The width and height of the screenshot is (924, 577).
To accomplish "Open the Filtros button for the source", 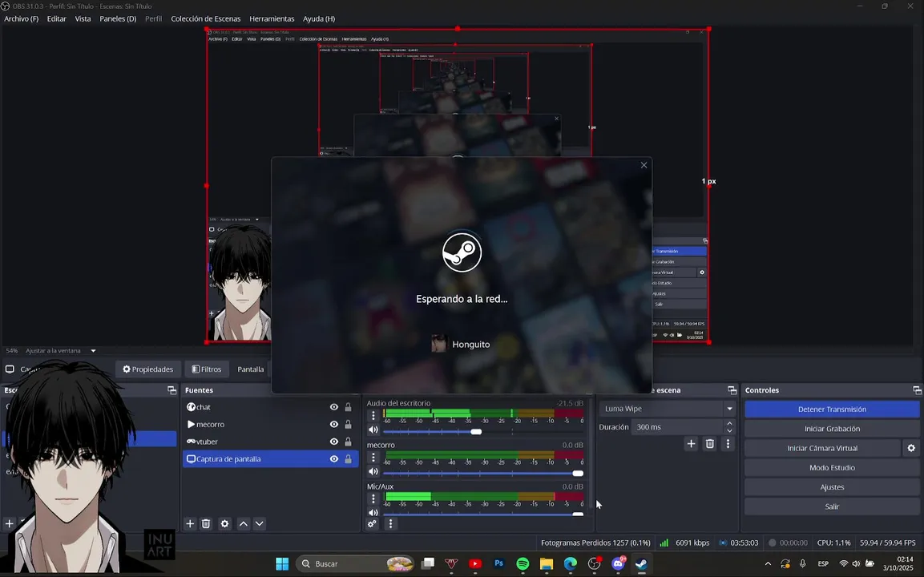I will [206, 369].
